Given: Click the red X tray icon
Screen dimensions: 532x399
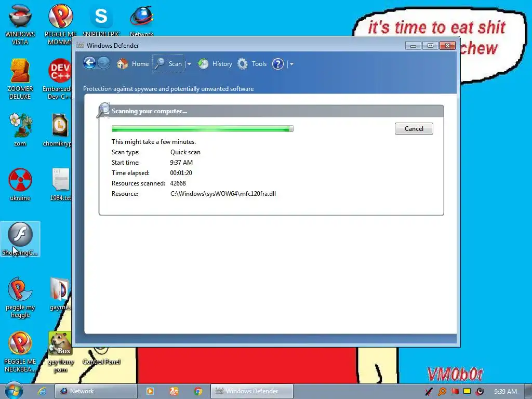Looking at the screenshot, I should tap(429, 392).
